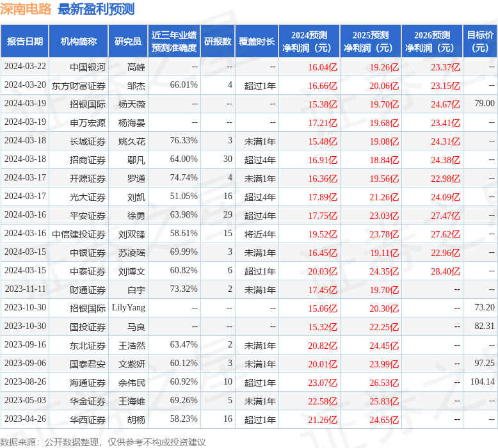Click target price 104.14
The image size is (498, 448).
[483, 381]
